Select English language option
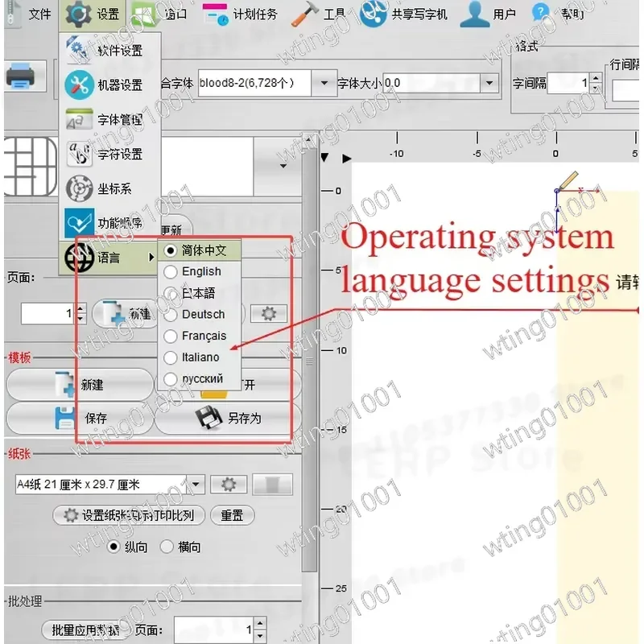The height and width of the screenshot is (644, 644). (x=200, y=271)
